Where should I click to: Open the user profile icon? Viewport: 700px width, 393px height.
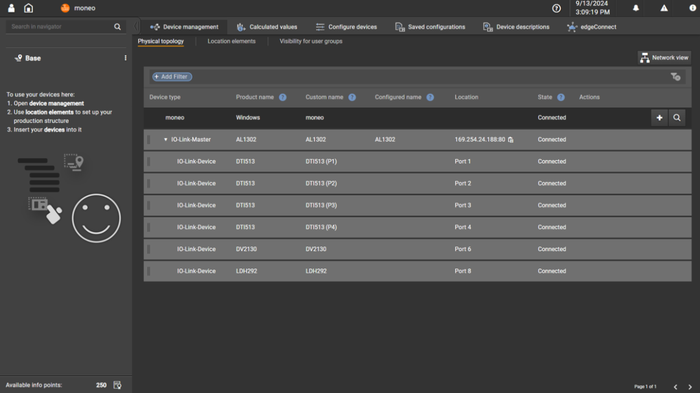[x=11, y=8]
